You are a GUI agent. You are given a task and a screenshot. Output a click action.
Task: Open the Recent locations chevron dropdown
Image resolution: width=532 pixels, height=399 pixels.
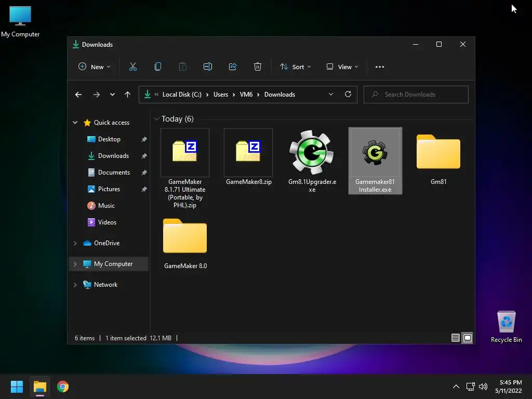(x=112, y=95)
